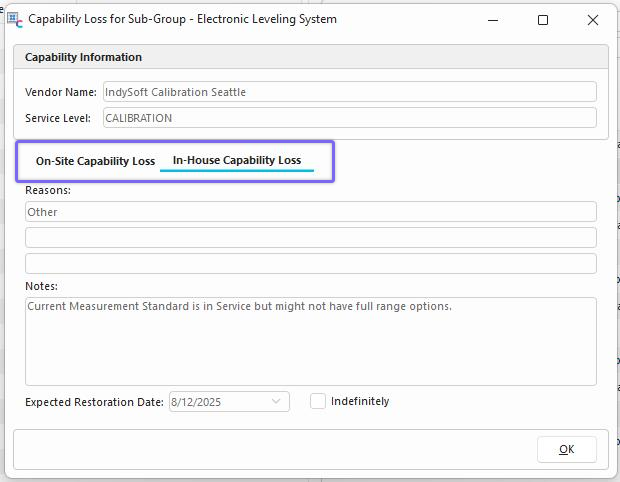Switch to On-Site Capability Loss tab
The image size is (620, 482).
coord(95,161)
